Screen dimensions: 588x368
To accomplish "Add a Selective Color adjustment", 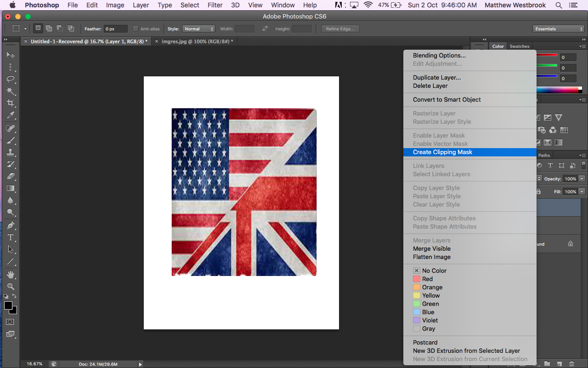I will tap(548, 143).
